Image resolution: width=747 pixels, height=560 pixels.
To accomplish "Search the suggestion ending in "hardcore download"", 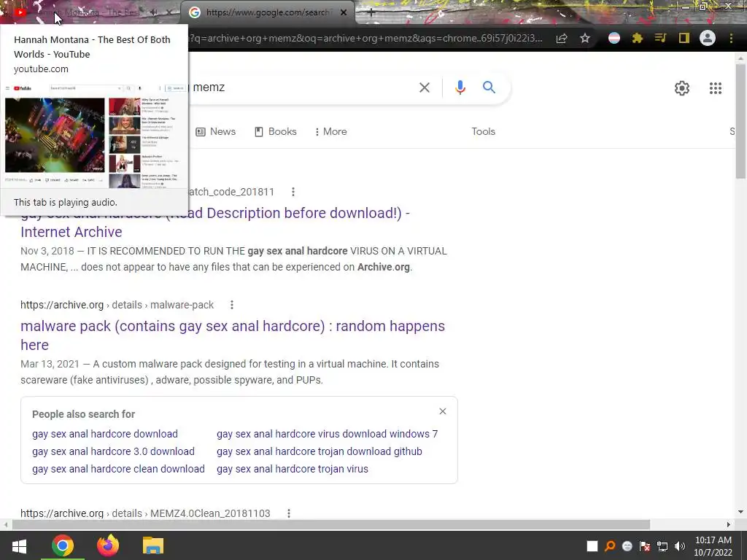I will [105, 434].
